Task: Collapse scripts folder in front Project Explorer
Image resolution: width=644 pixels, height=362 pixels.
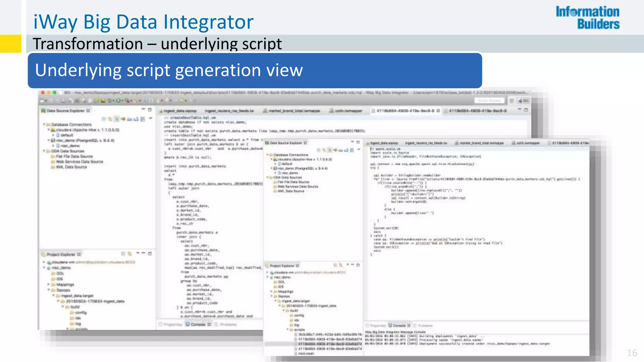Action: 287,330
